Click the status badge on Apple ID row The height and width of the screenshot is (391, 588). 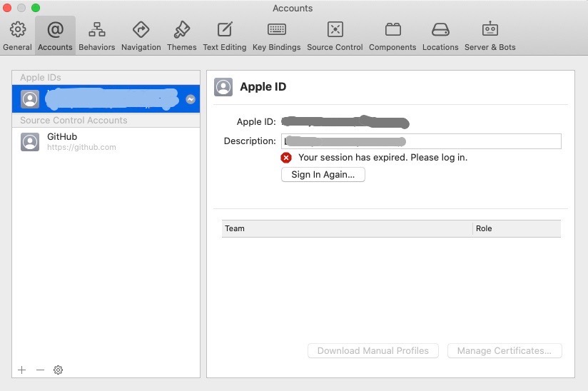(x=191, y=99)
